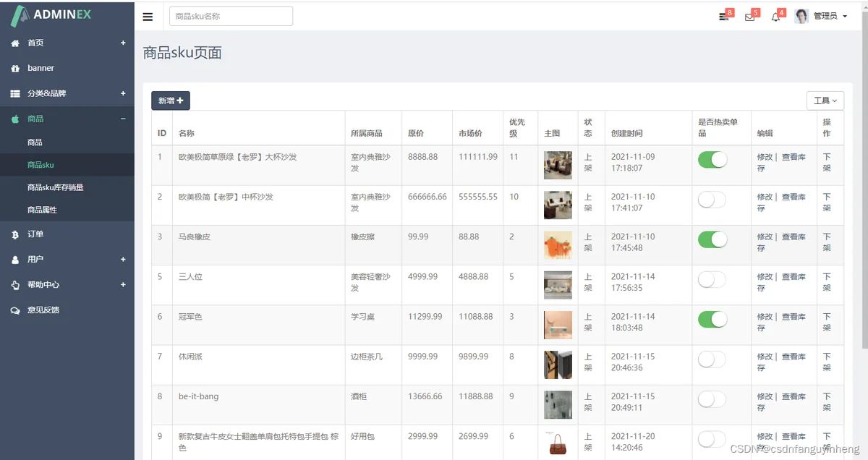Click the market price 555555.55
This screenshot has height=460, width=868.
(478, 197)
